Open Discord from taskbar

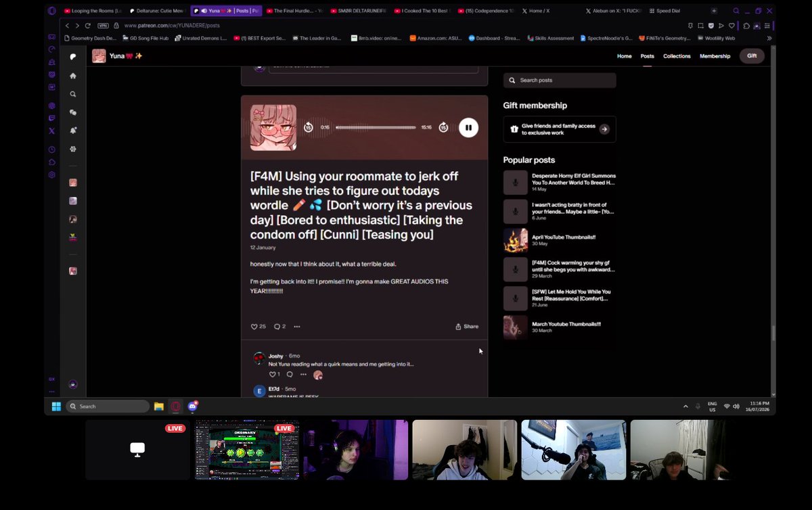[193, 407]
